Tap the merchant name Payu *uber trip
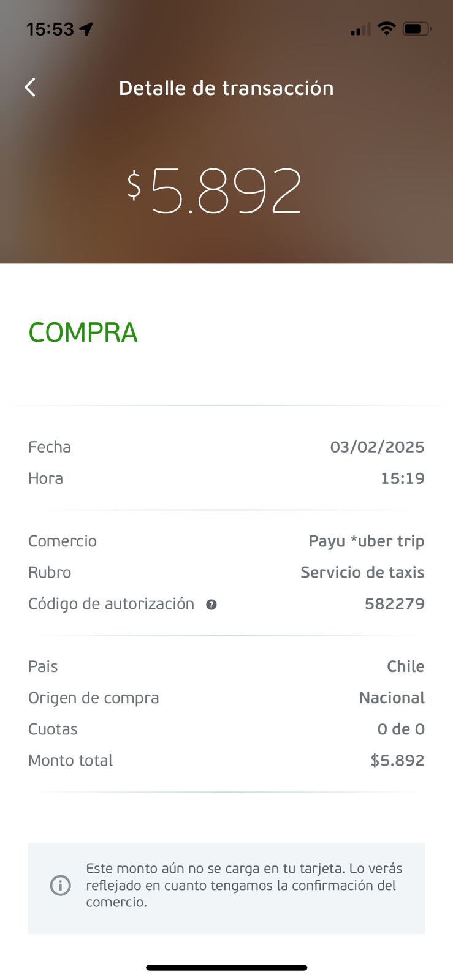This screenshot has width=453, height=980. point(366,541)
